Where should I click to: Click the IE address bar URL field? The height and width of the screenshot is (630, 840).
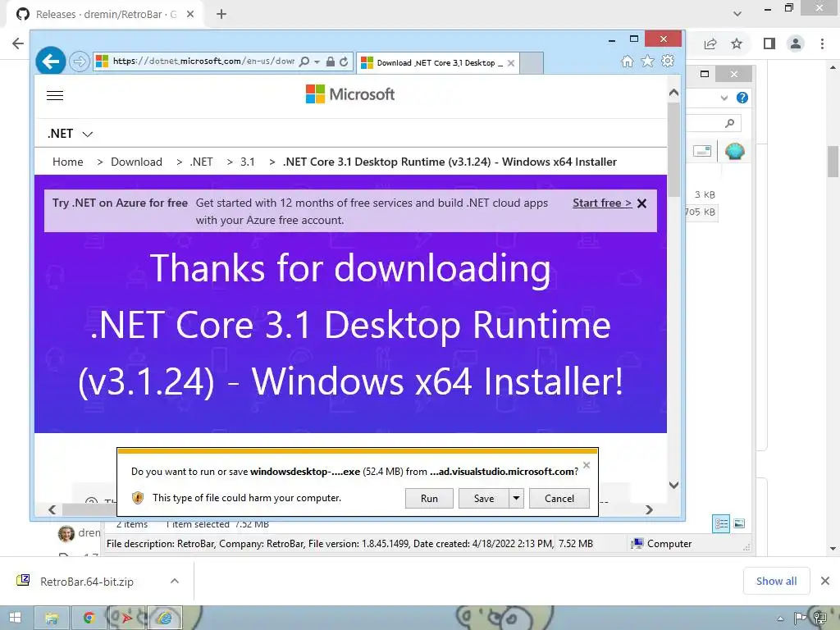(203, 61)
